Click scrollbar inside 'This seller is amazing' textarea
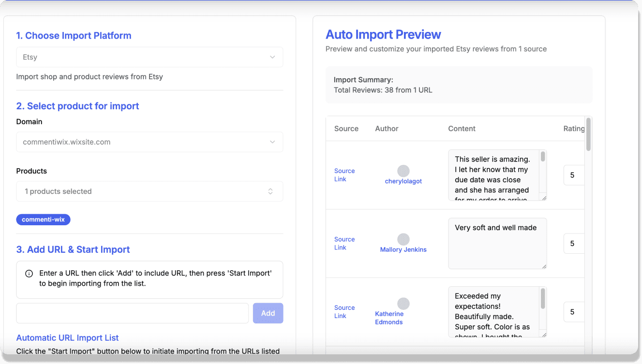Viewport: 642px width, 364px height. tap(543, 157)
